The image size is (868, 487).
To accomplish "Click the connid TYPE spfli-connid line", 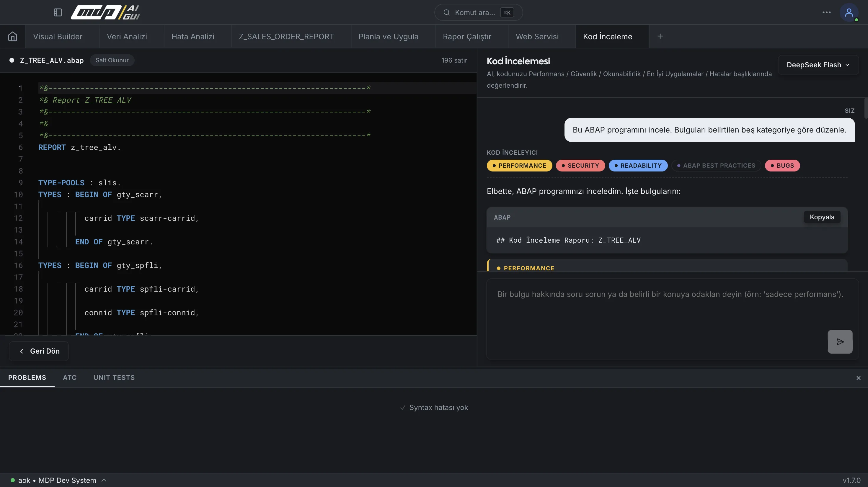I will (x=141, y=313).
